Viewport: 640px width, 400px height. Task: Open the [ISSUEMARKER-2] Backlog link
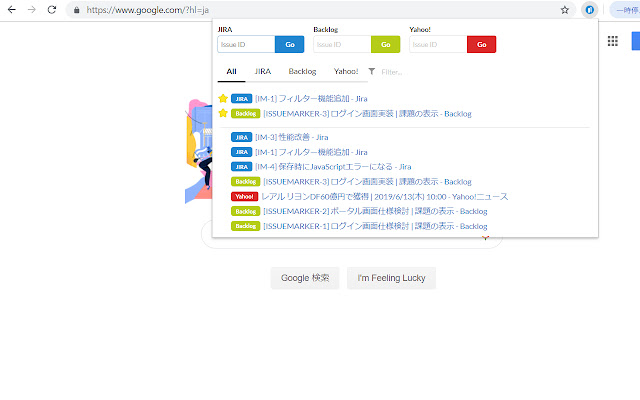(375, 211)
